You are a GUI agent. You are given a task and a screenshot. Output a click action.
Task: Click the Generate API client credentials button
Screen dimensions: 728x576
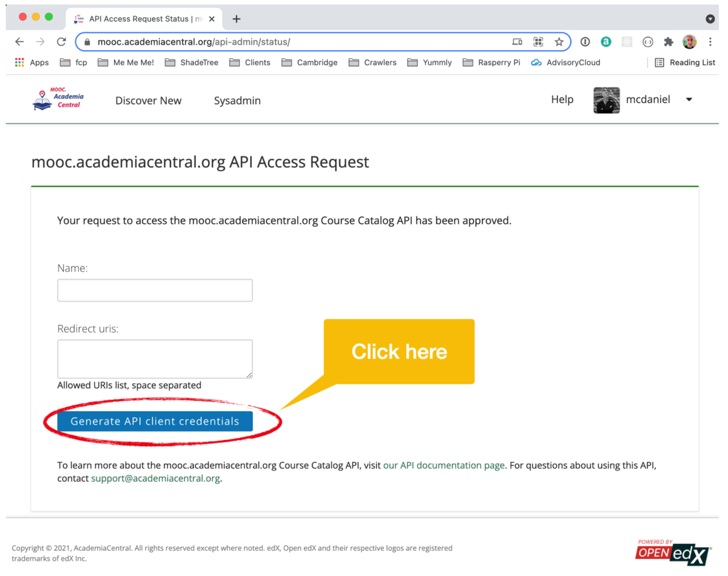coord(155,421)
